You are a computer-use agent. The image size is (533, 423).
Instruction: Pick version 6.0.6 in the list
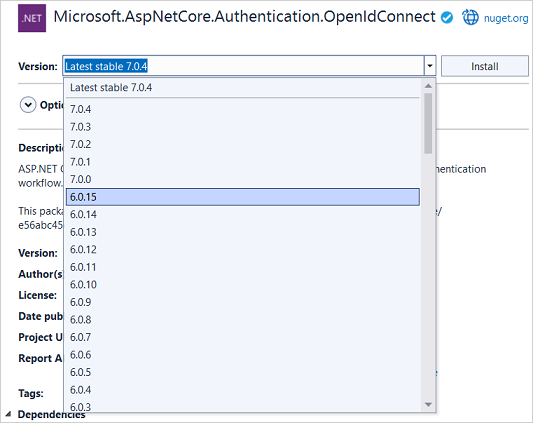[x=243, y=355]
